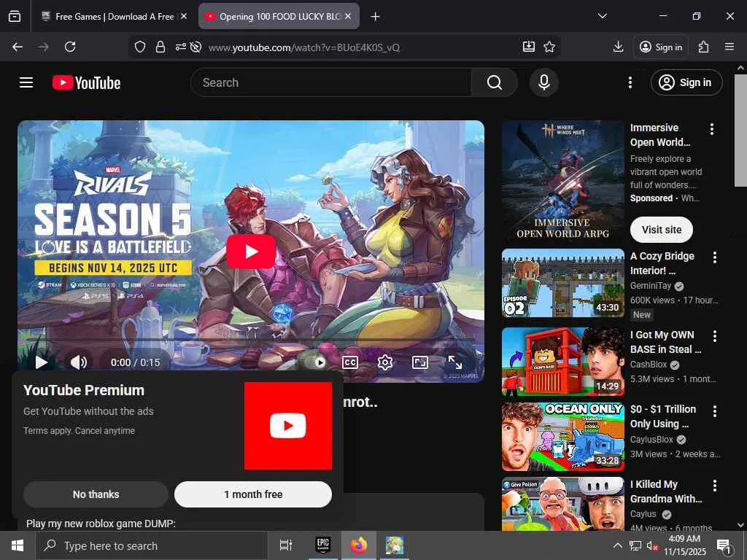Open Ocean Only video thumbnail

pos(562,436)
